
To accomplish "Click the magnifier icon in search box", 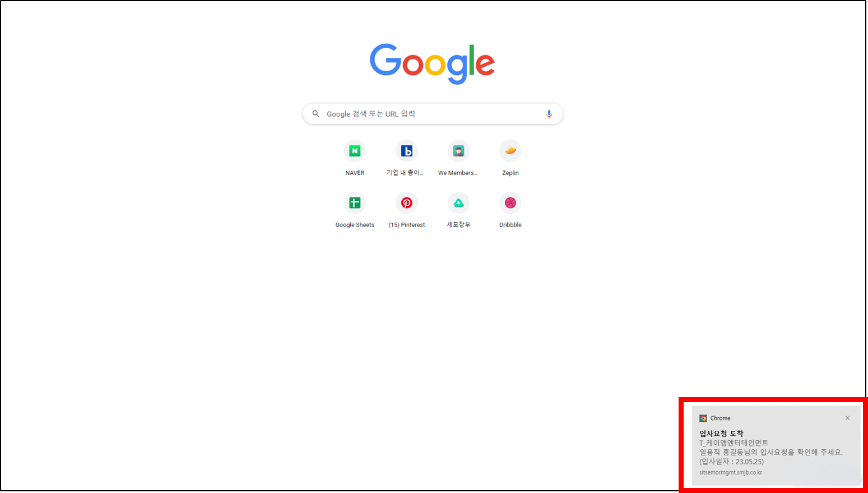I will point(316,114).
